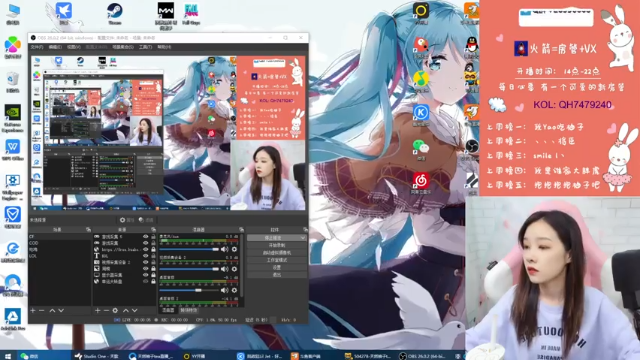Pop out the Audio Mixer dock panel
This screenshot has height=360, width=640.
point(241,230)
